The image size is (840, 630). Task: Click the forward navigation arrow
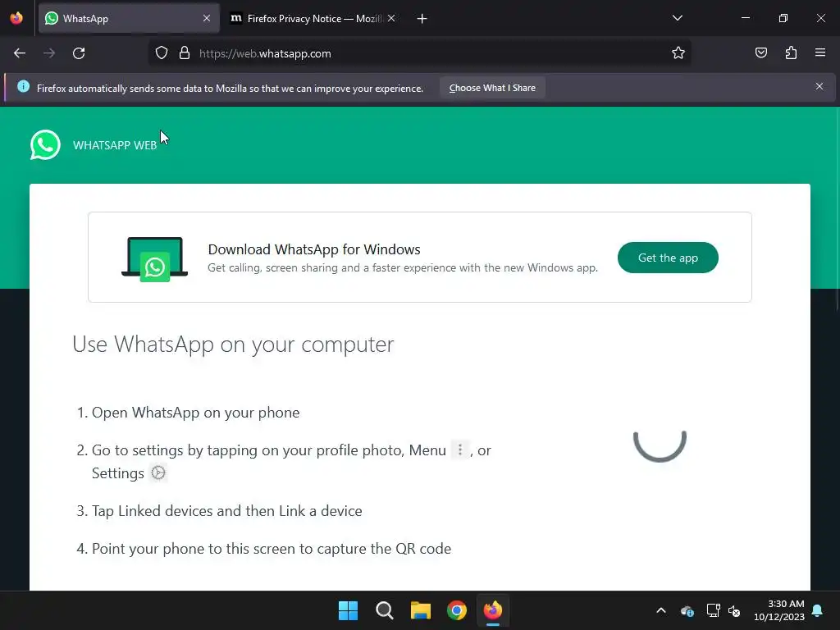[49, 53]
